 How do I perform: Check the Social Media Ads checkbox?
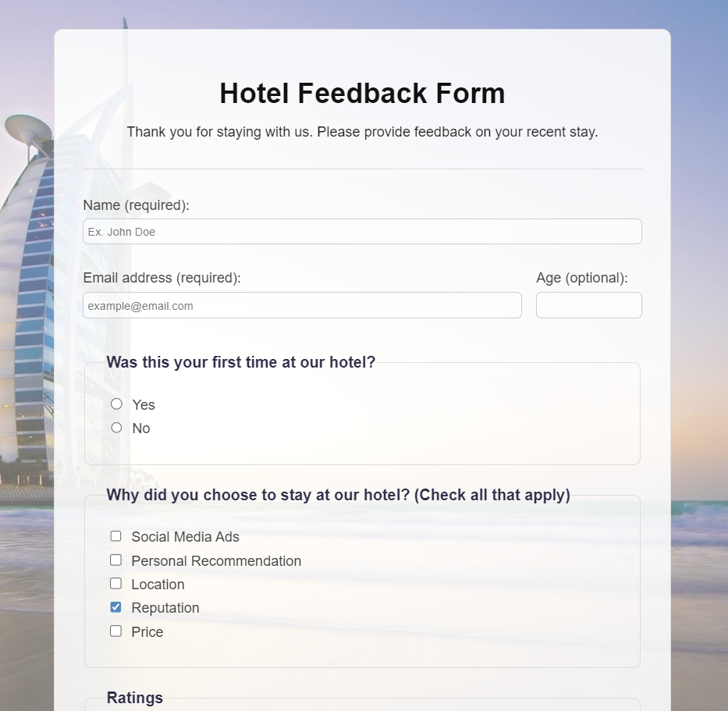[x=115, y=536]
